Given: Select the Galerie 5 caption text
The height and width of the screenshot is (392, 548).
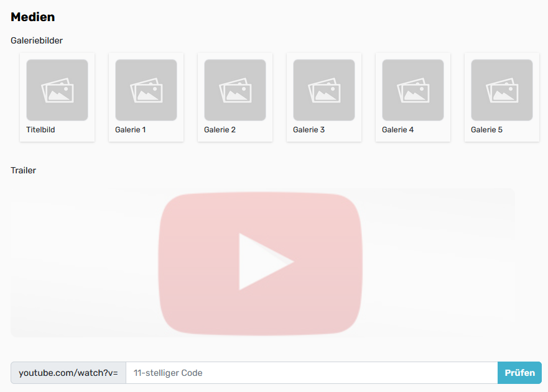Looking at the screenshot, I should pyautogui.click(x=486, y=130).
